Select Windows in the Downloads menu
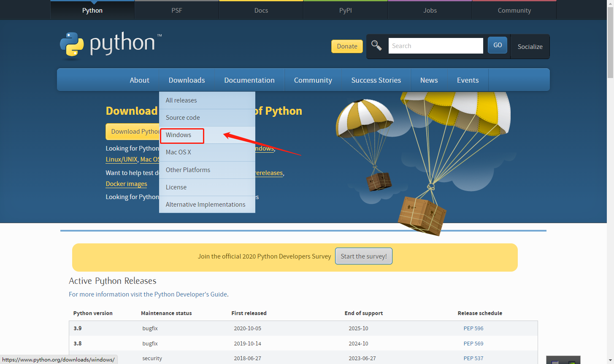Viewport: 614px width, 364px height. pos(207,135)
